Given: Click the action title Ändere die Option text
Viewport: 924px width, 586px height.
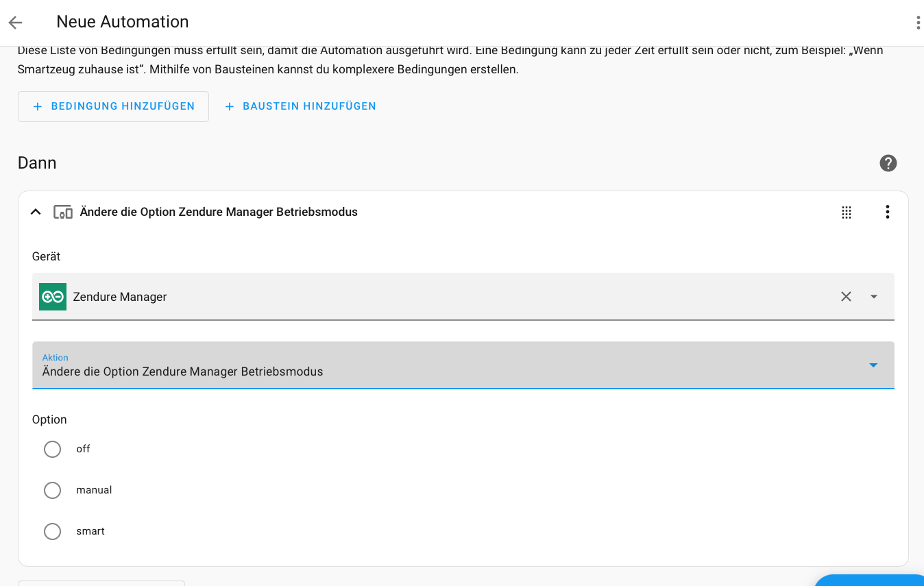Looking at the screenshot, I should [x=219, y=212].
